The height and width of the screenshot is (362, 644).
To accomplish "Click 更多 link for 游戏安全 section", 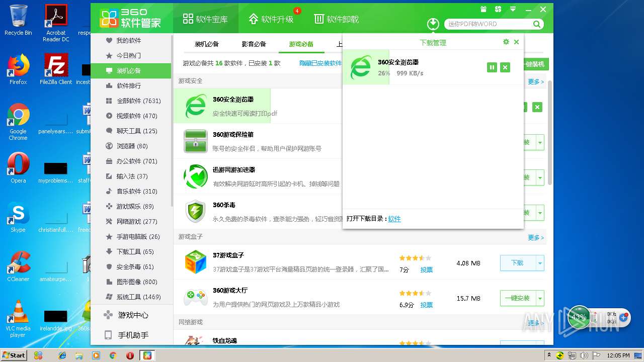I will [536, 81].
